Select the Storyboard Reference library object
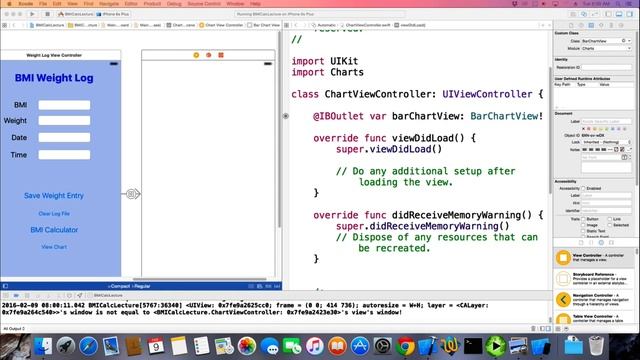640x360 pixels. click(x=594, y=279)
